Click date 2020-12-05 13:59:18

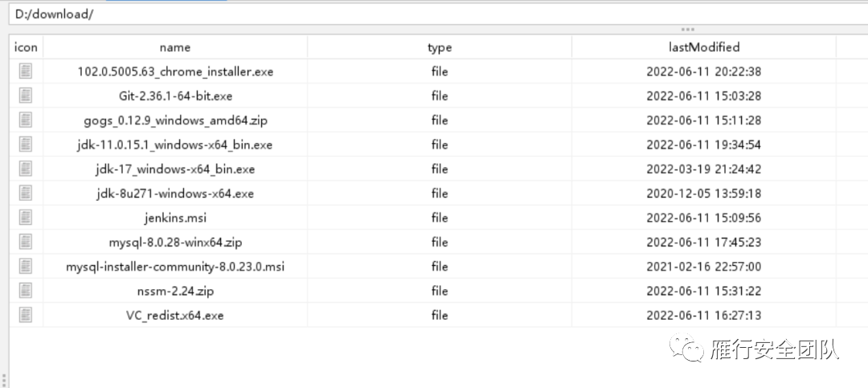[x=703, y=194]
